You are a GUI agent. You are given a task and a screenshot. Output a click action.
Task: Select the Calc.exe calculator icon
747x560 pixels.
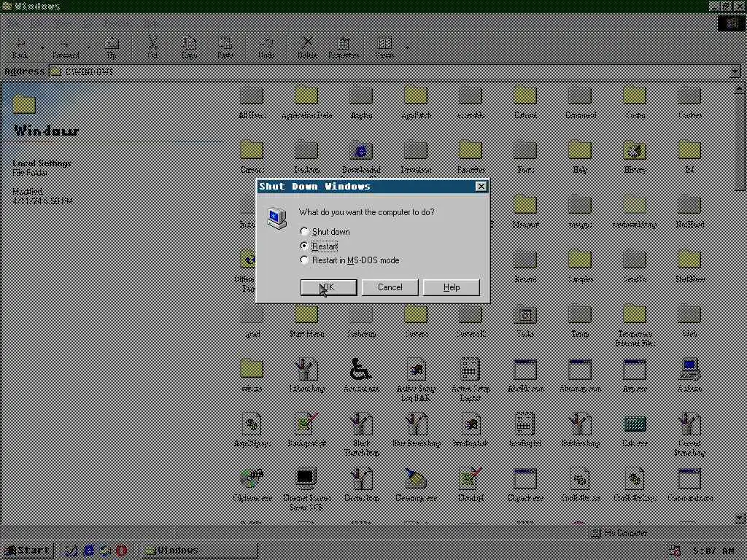tap(635, 430)
